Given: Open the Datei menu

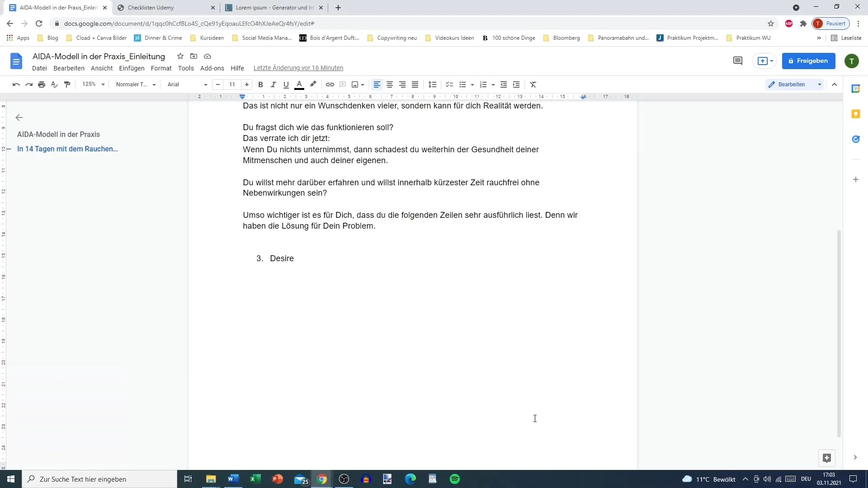Looking at the screenshot, I should 39,67.
